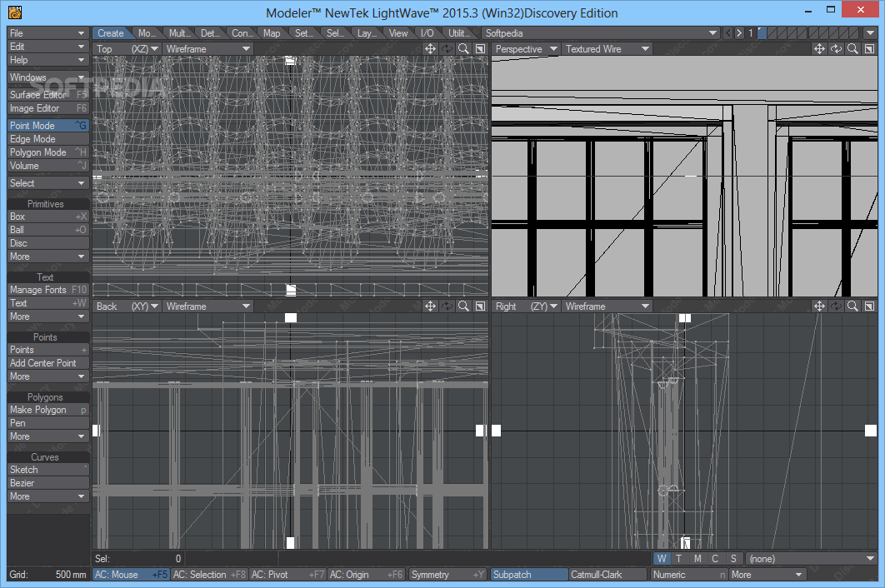This screenshot has height=588, width=885.
Task: Click the Make Polygon button
Action: click(48, 410)
